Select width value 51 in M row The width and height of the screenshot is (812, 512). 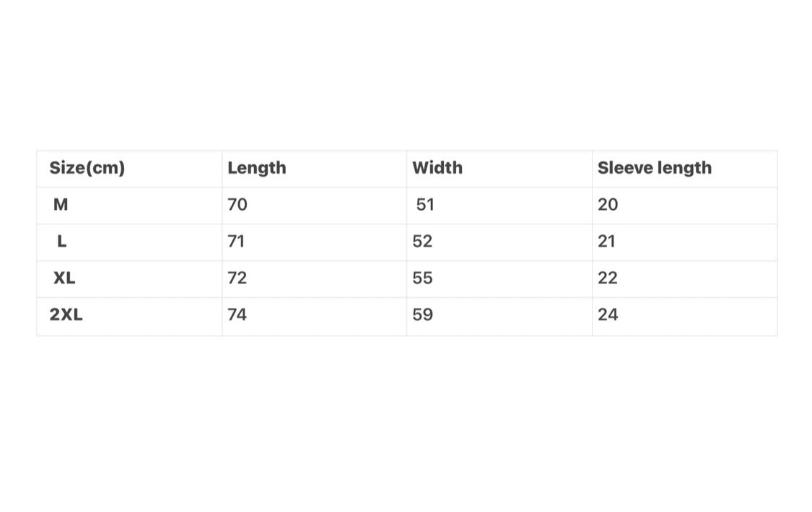(x=425, y=205)
